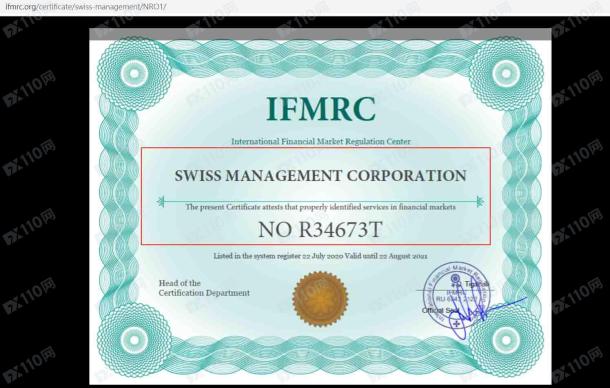
Task: Click the right arrow ornament of the divider line
Action: tap(480, 202)
